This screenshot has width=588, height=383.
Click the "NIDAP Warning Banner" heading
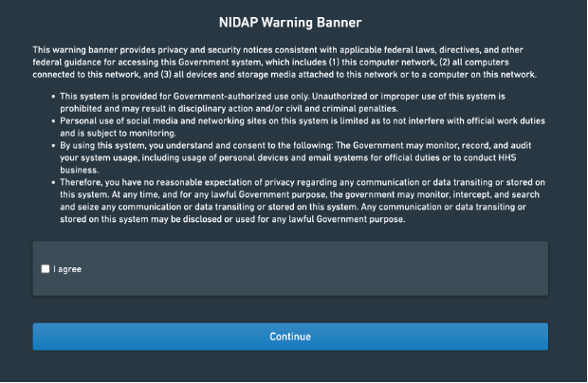click(x=293, y=21)
